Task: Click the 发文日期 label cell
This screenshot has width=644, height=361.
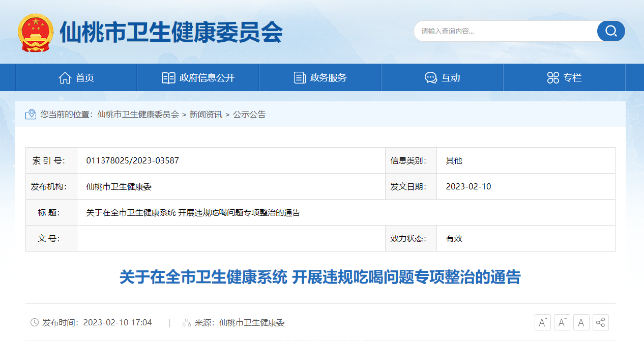Action: pos(411,186)
